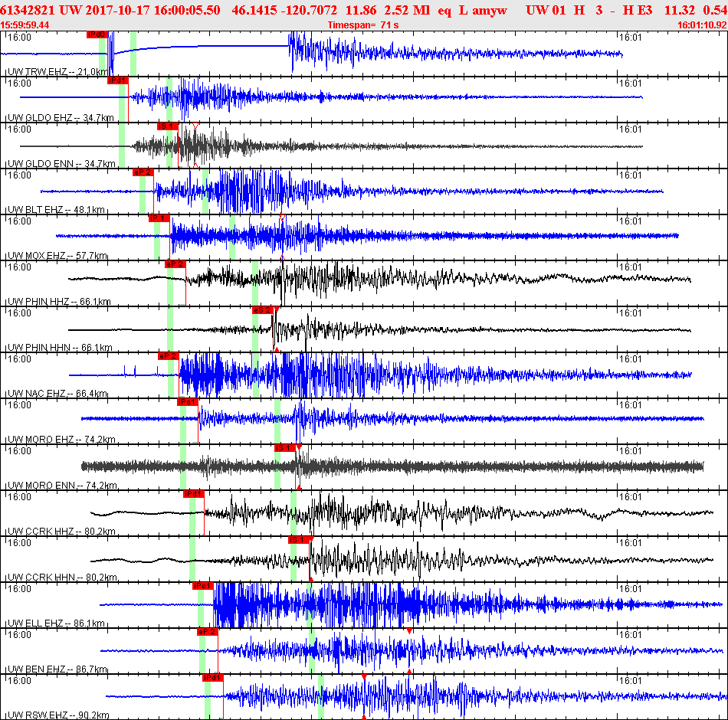Select the UW MORO ENN -- 74.2km label
The height and width of the screenshot is (720, 728).
(62, 486)
